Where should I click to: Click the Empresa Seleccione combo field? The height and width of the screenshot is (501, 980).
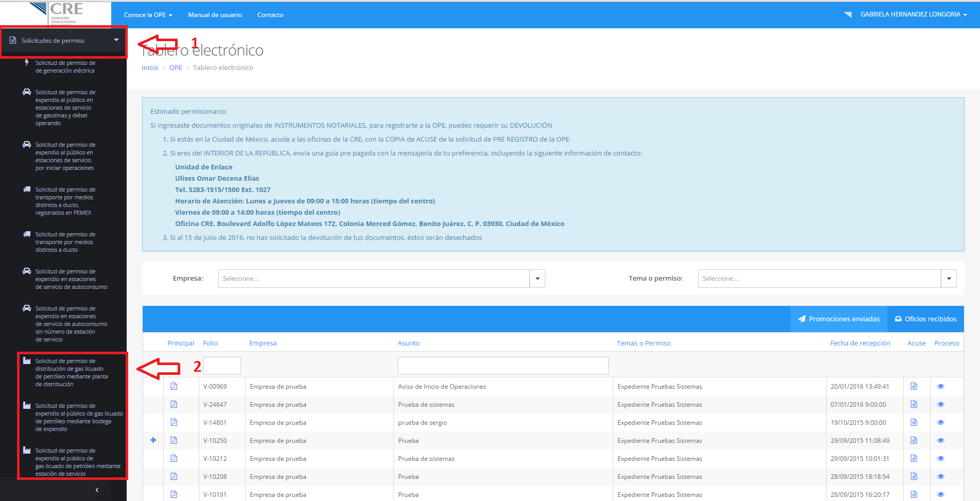click(x=374, y=279)
